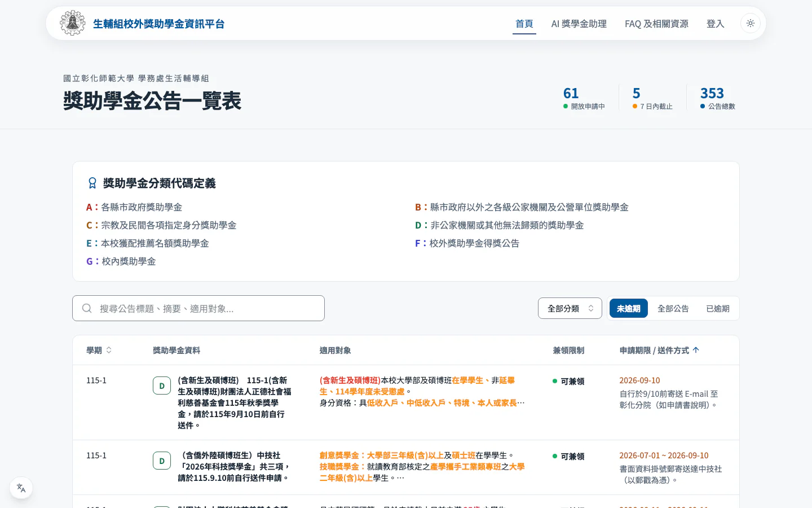Click category A: 各縣市政府獎助學金
The width and height of the screenshot is (812, 508).
pos(134,207)
